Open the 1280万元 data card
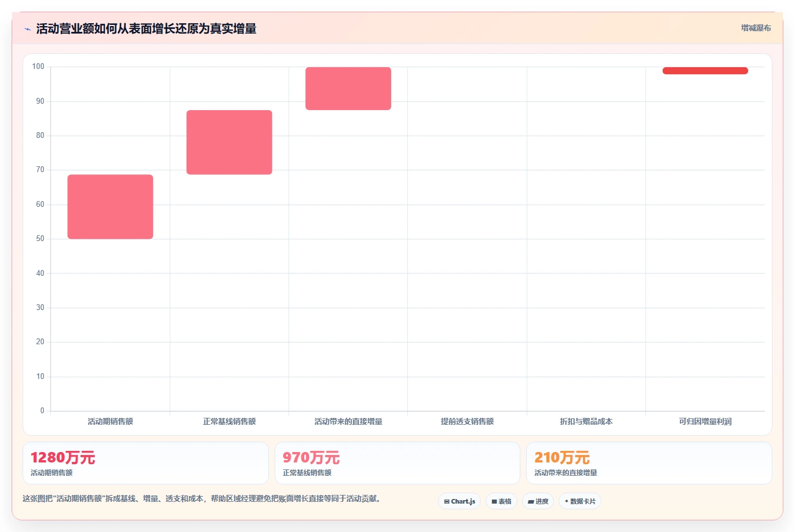795x532 pixels. coord(145,463)
